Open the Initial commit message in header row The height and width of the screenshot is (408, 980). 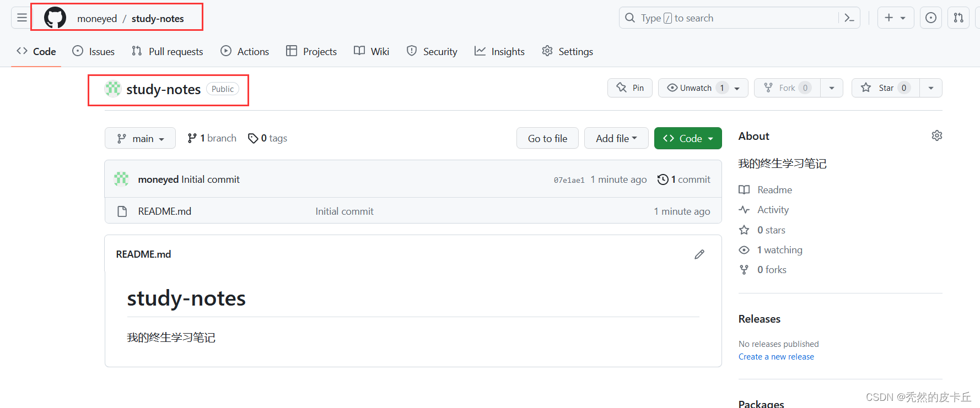pyautogui.click(x=211, y=179)
